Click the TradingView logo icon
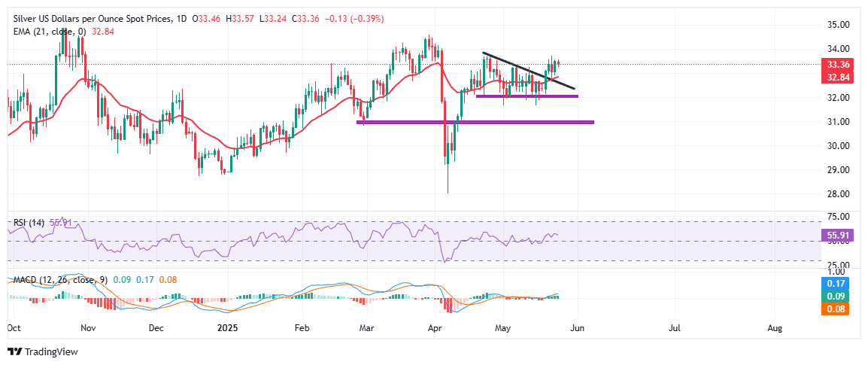This screenshot has width=868, height=365. click(15, 351)
